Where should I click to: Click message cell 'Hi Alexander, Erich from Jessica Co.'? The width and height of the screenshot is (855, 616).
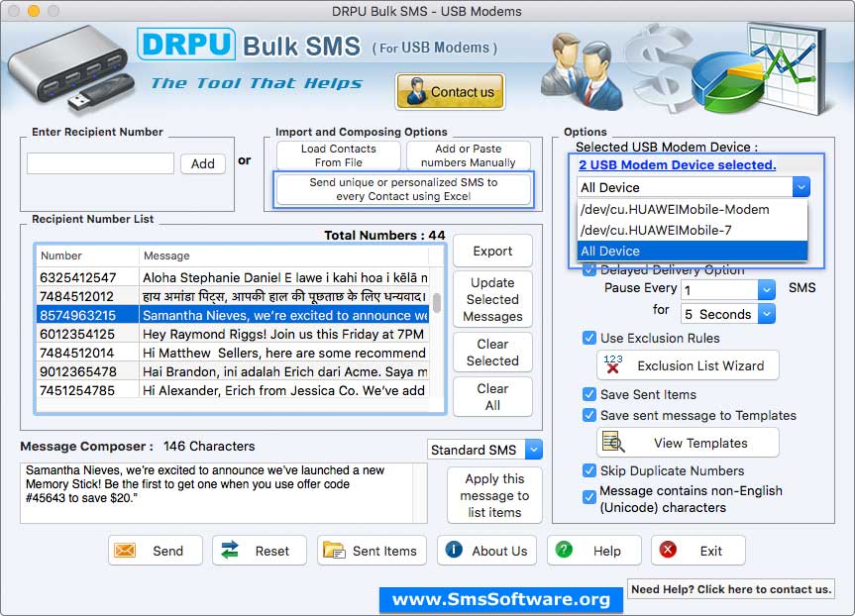pos(284,390)
